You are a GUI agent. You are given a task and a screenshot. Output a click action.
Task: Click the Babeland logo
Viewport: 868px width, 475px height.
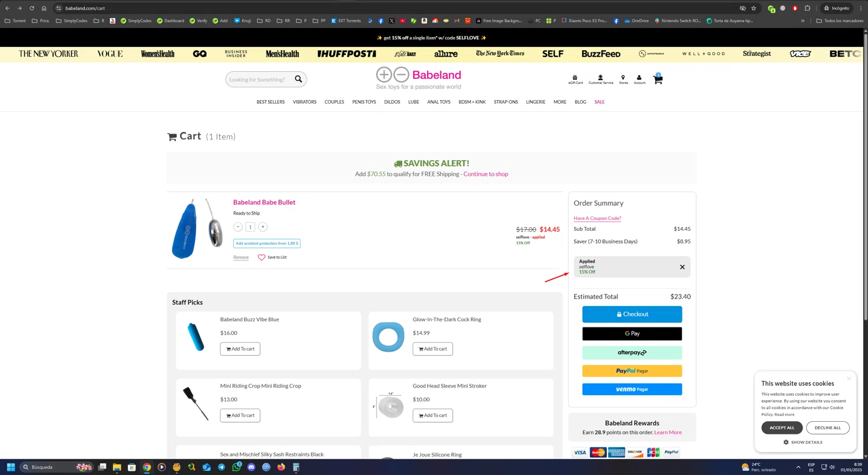pos(418,78)
